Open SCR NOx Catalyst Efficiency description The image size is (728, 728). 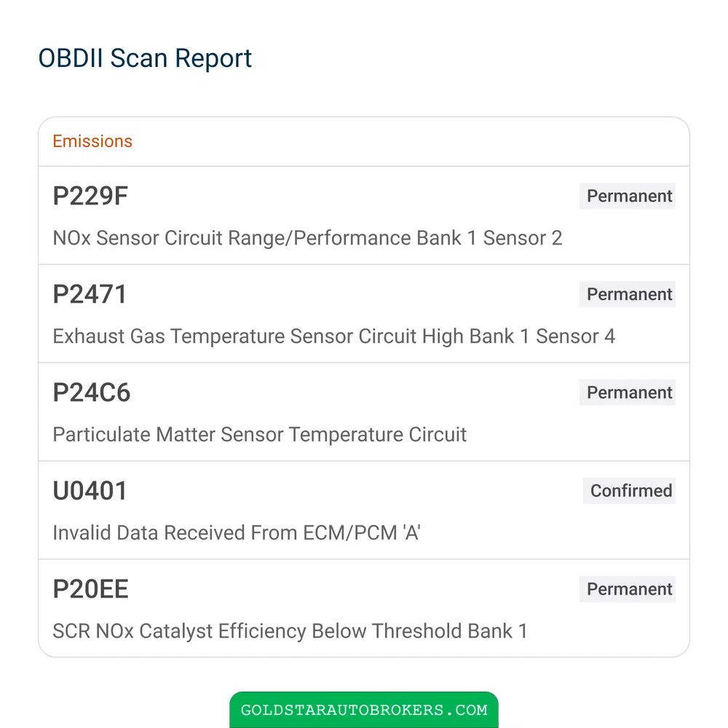pyautogui.click(x=290, y=631)
